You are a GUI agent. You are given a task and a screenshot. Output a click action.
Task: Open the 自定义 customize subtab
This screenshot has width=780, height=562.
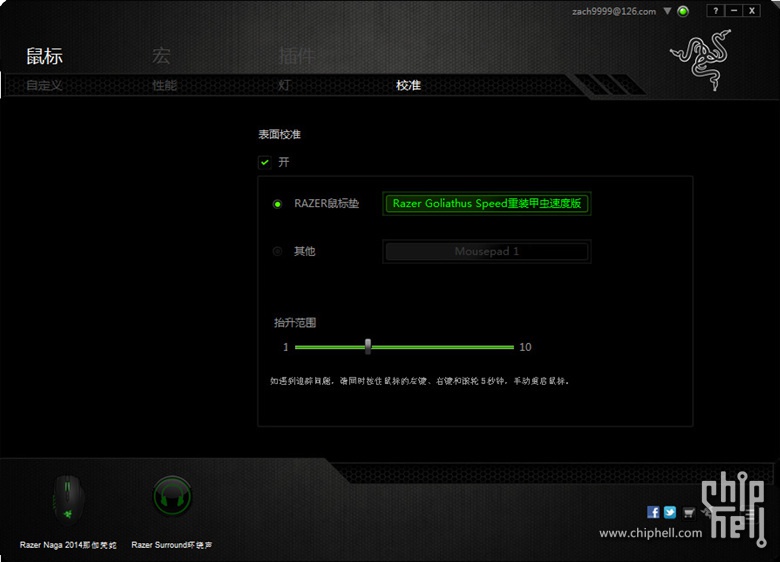click(44, 86)
